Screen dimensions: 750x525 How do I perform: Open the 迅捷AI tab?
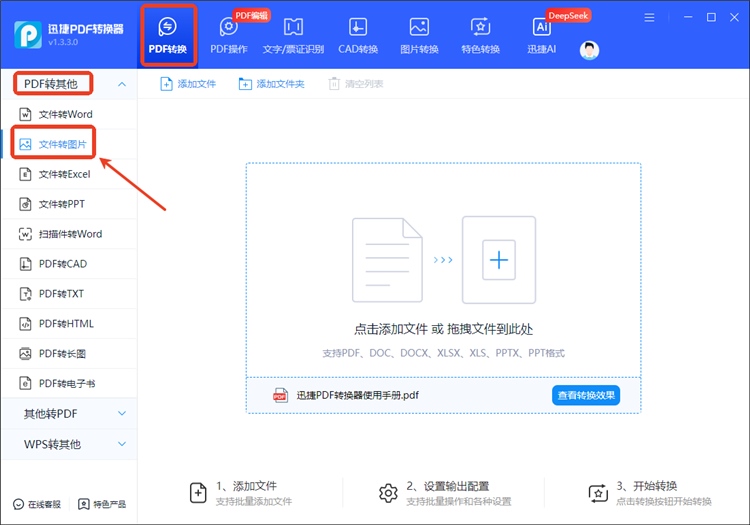coord(541,35)
